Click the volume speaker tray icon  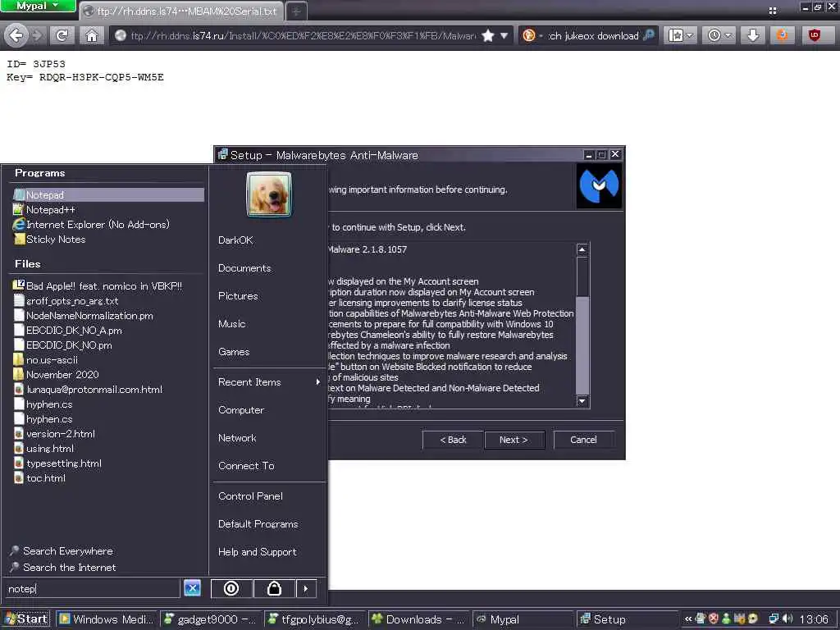pyautogui.click(x=787, y=619)
